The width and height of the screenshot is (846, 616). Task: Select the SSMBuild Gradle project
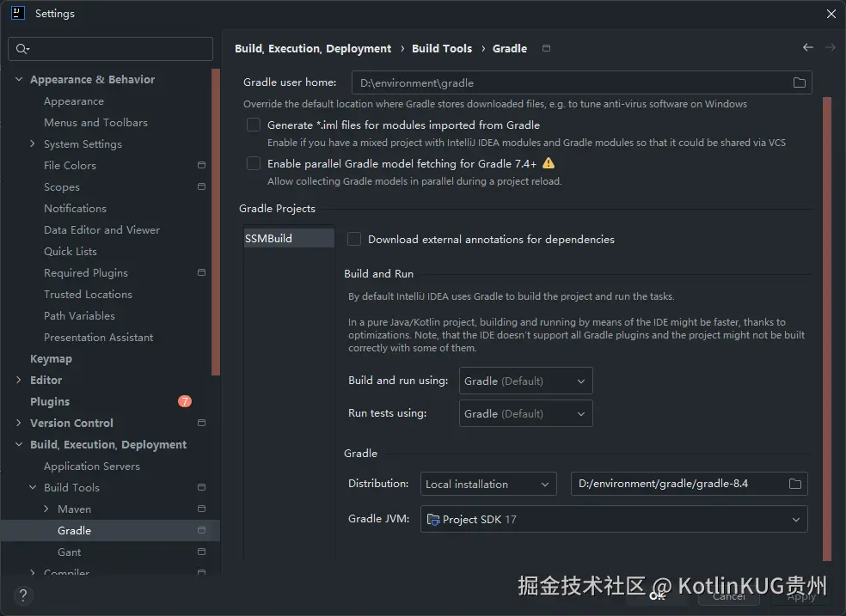tap(289, 238)
